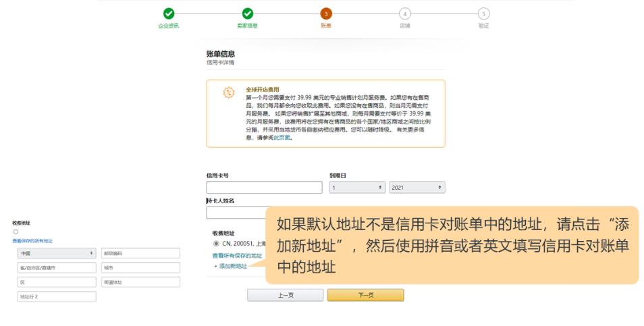Click 查看所有保存的地址 link below default address
This screenshot has height=326, width=644.
point(237,256)
